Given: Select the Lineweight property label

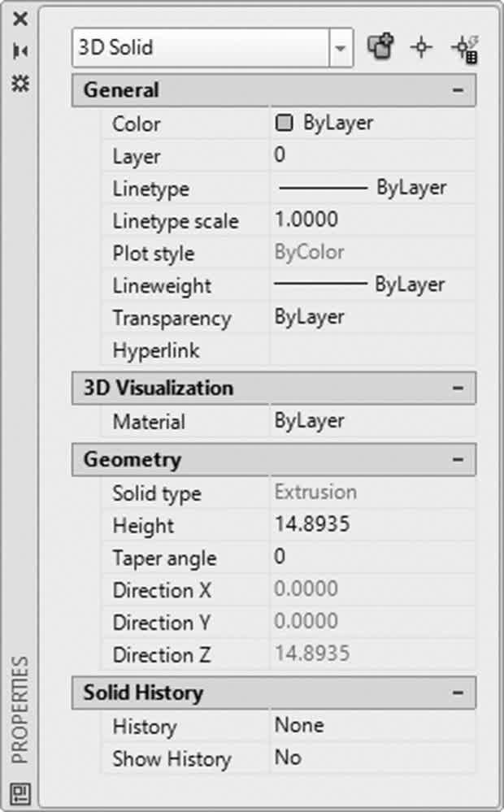Looking at the screenshot, I should (162, 286).
